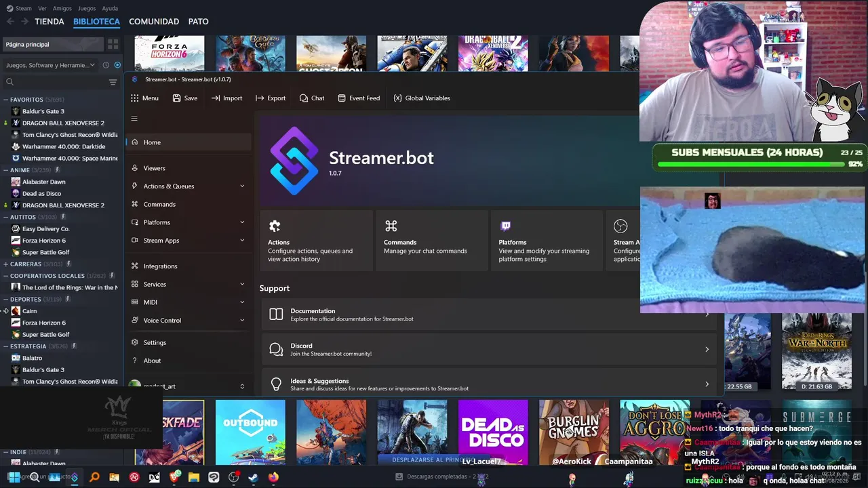This screenshot has height=488, width=868.
Task: Open the Juegos, Software y Herramientas dropdown
Action: coord(51,65)
